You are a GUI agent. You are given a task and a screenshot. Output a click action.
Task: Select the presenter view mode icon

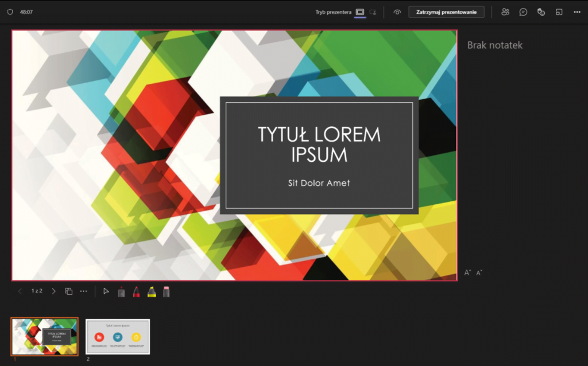coord(360,12)
